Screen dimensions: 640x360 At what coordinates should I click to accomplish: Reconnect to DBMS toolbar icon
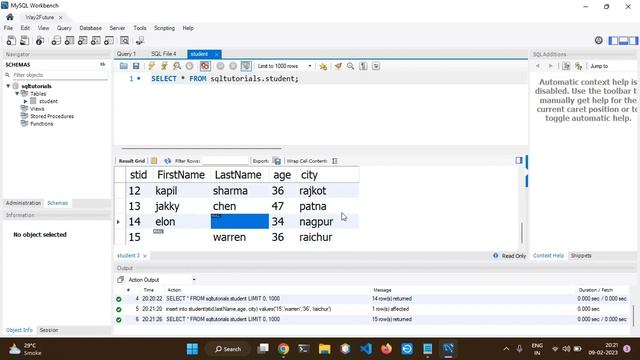click(x=140, y=40)
